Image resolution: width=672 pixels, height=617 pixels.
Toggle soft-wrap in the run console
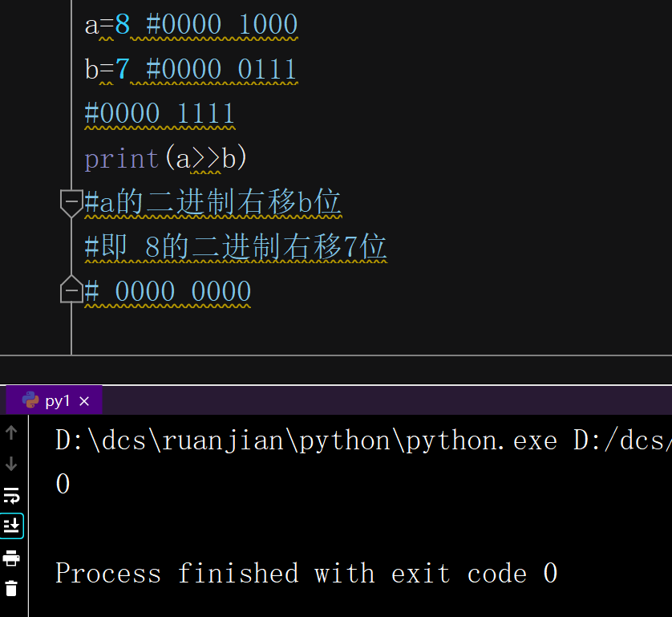tap(11, 495)
